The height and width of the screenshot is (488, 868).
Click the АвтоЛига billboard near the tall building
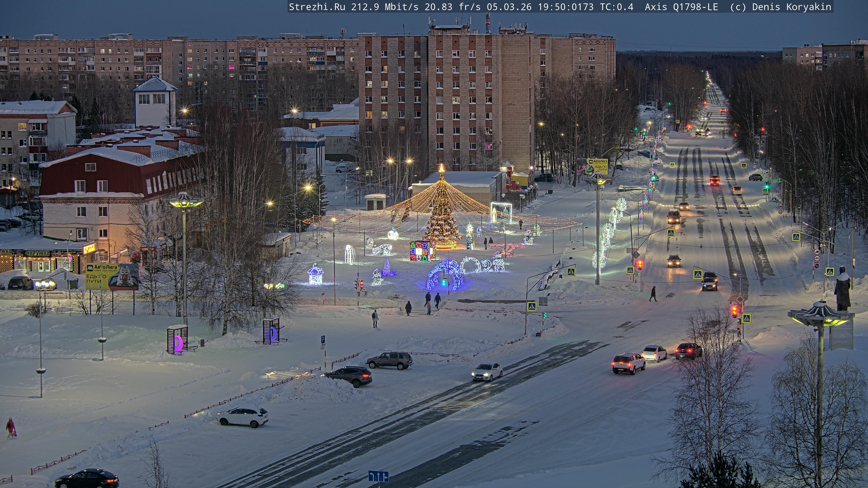[592, 167]
